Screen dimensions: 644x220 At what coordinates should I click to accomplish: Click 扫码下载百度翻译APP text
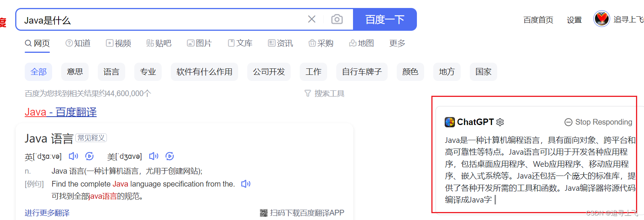coord(307,213)
